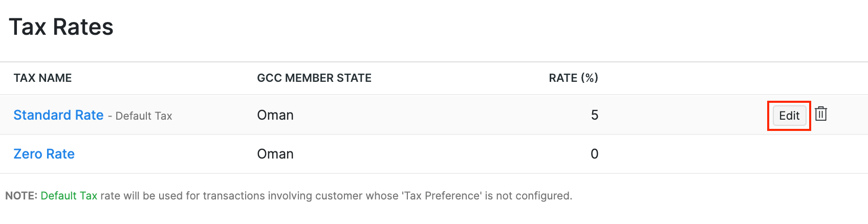Click the gray Default Tax label beside Standard Rate
Viewport: 868px width, 224px height.
pyautogui.click(x=144, y=116)
